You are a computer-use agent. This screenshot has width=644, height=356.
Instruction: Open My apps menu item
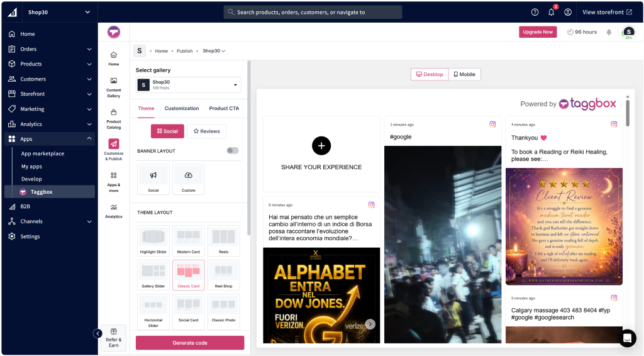(x=31, y=166)
